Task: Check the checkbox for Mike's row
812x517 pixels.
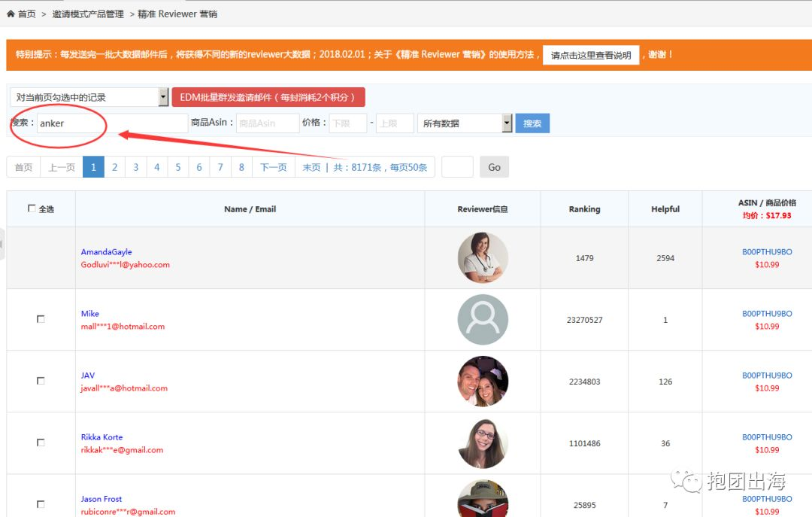Action: tap(41, 319)
